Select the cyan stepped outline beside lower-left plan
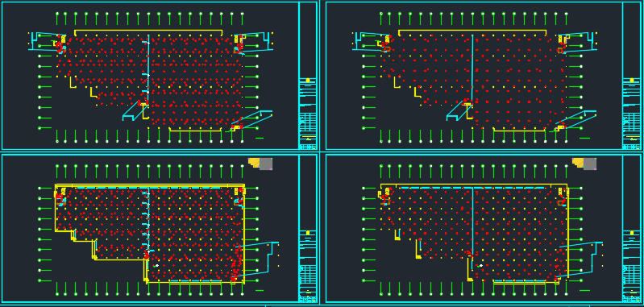This screenshot has width=644, height=307. [256, 259]
